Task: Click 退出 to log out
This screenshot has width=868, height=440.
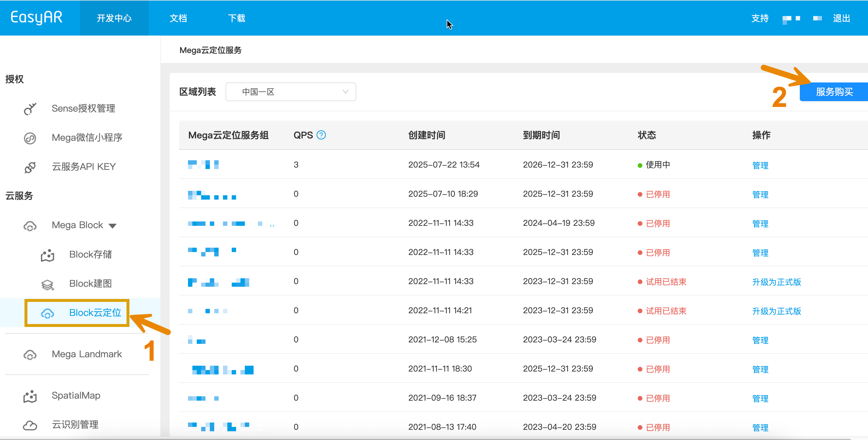Action: click(x=841, y=18)
